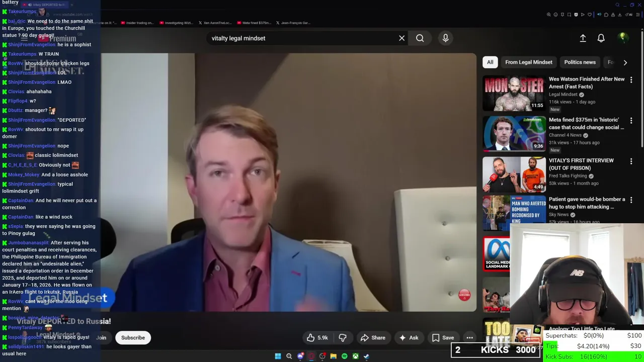Image resolution: width=644 pixels, height=362 pixels.
Task: Click the browser send/flow arrow icon
Action: pyautogui.click(x=583, y=15)
